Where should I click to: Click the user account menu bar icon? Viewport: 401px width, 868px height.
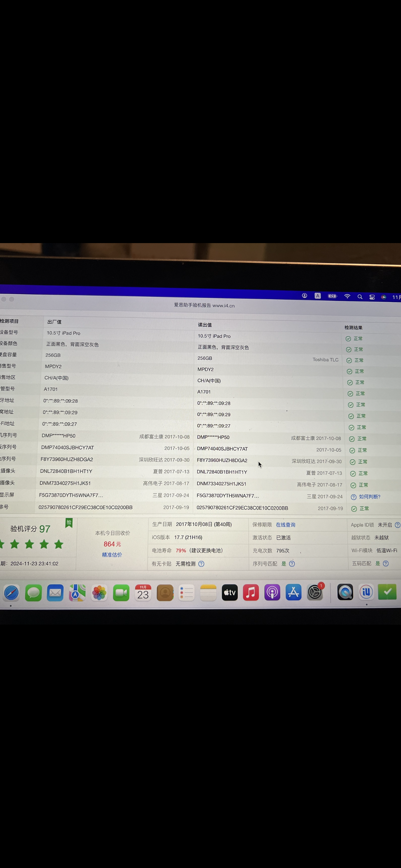point(304,296)
